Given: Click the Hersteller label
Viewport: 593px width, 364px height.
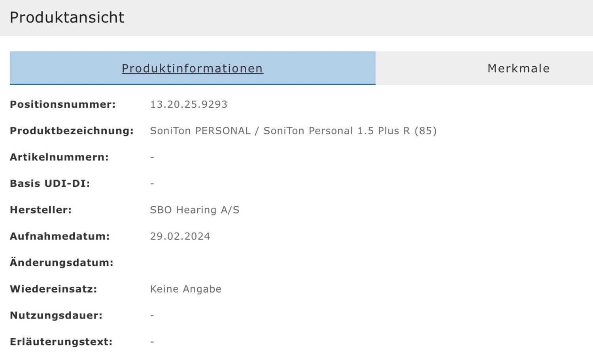Looking at the screenshot, I should pos(41,210).
